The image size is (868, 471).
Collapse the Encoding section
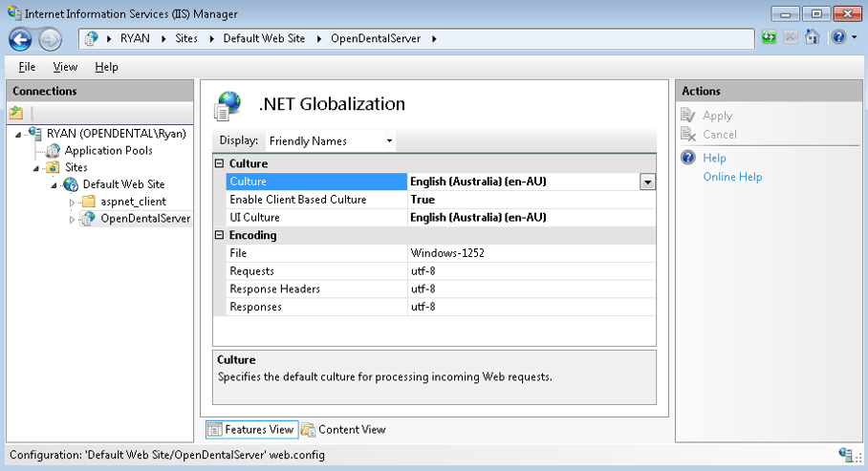pyautogui.click(x=219, y=235)
